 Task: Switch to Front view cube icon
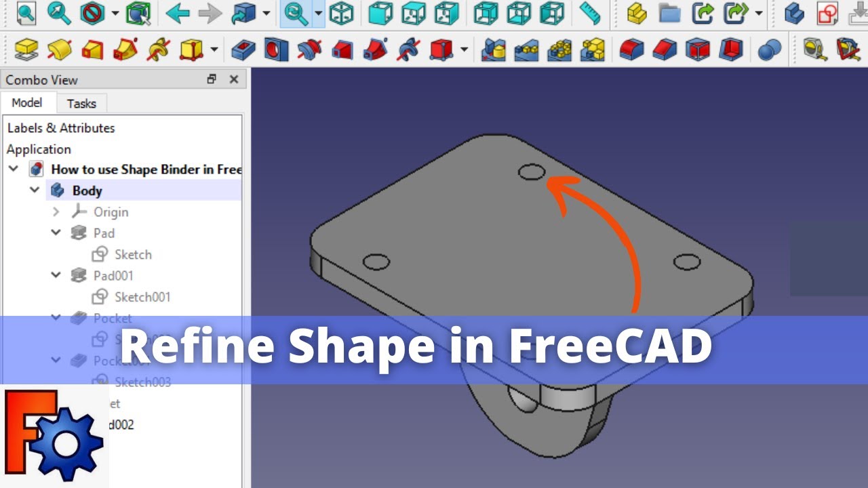pyautogui.click(x=381, y=13)
